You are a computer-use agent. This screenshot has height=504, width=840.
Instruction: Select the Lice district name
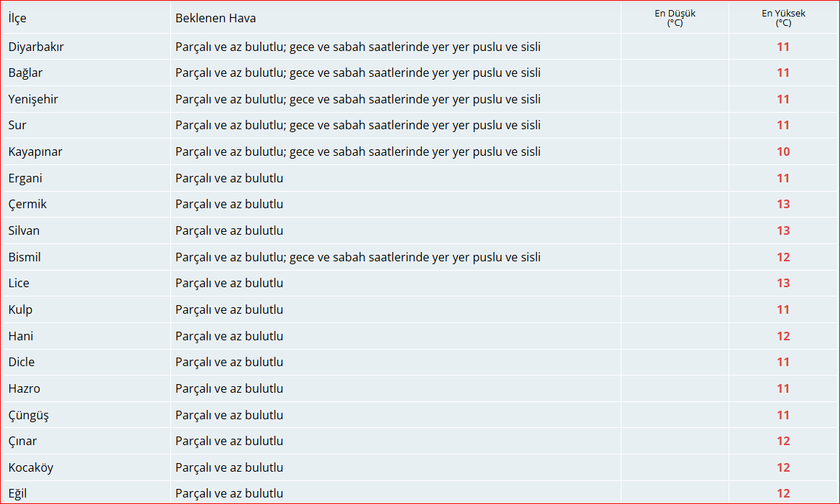[19, 283]
